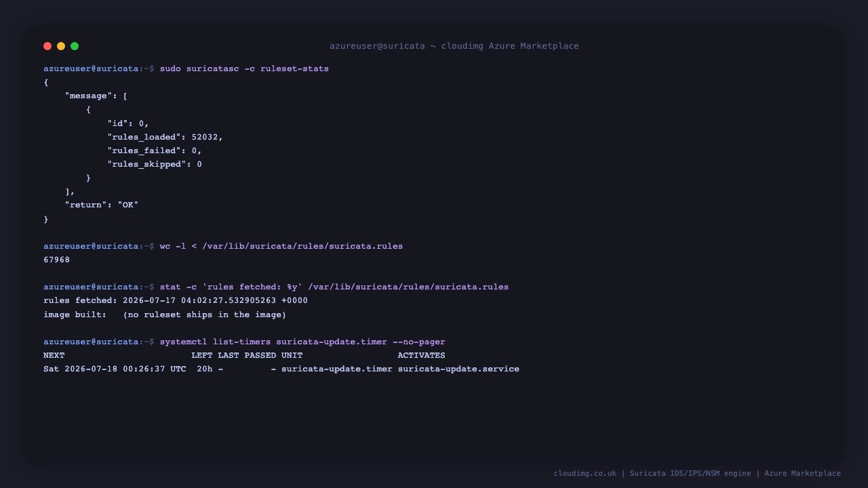Click the '"rules_failed": 0,' line
This screenshot has height=488, width=868.
click(155, 150)
